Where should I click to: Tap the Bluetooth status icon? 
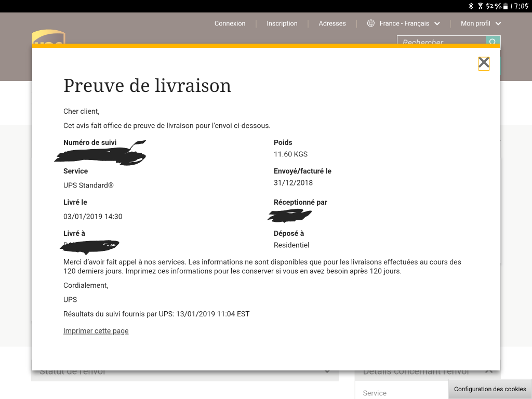[x=471, y=6]
